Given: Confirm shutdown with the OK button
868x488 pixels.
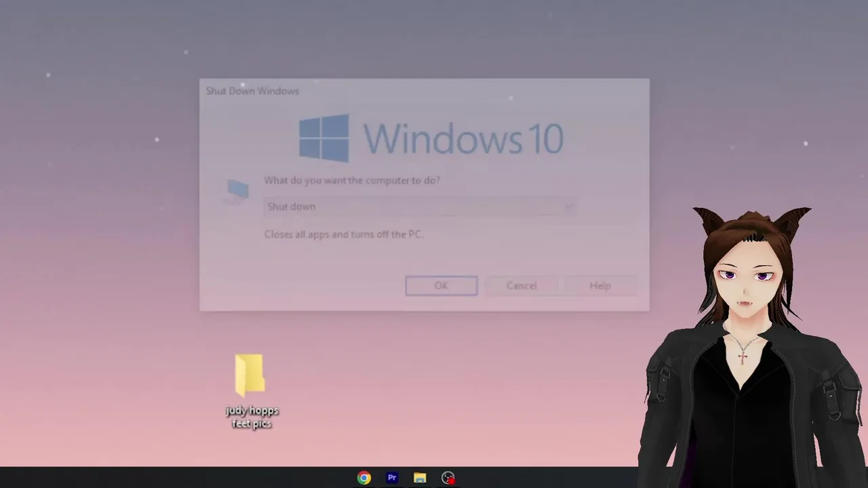Looking at the screenshot, I should pyautogui.click(x=441, y=285).
